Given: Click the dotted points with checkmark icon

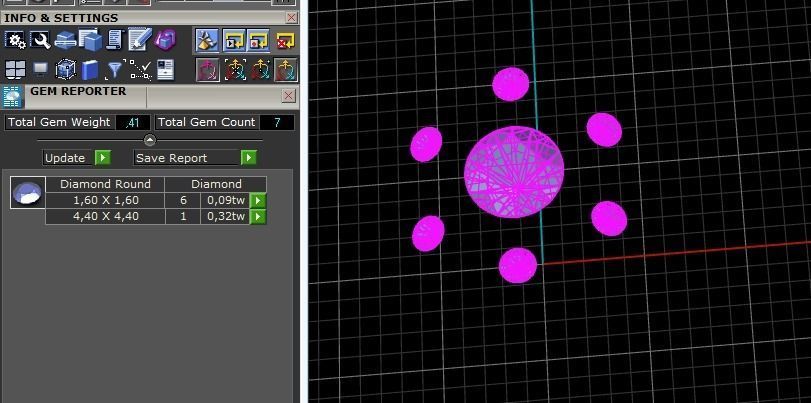Looking at the screenshot, I should pyautogui.click(x=140, y=70).
